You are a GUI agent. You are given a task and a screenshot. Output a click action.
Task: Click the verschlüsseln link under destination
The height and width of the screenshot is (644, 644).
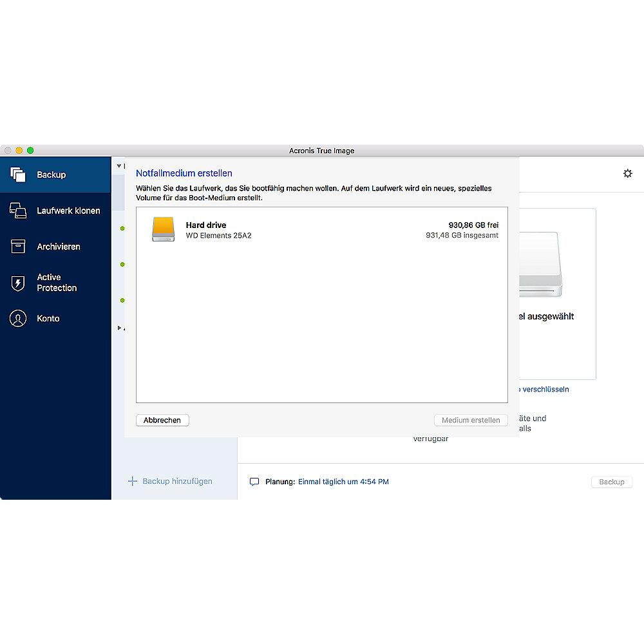point(544,390)
